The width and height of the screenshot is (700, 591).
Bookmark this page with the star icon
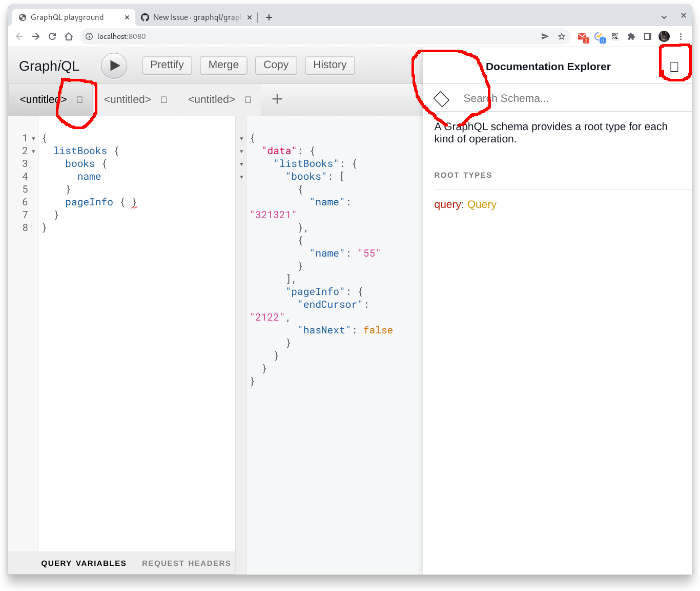(x=562, y=36)
